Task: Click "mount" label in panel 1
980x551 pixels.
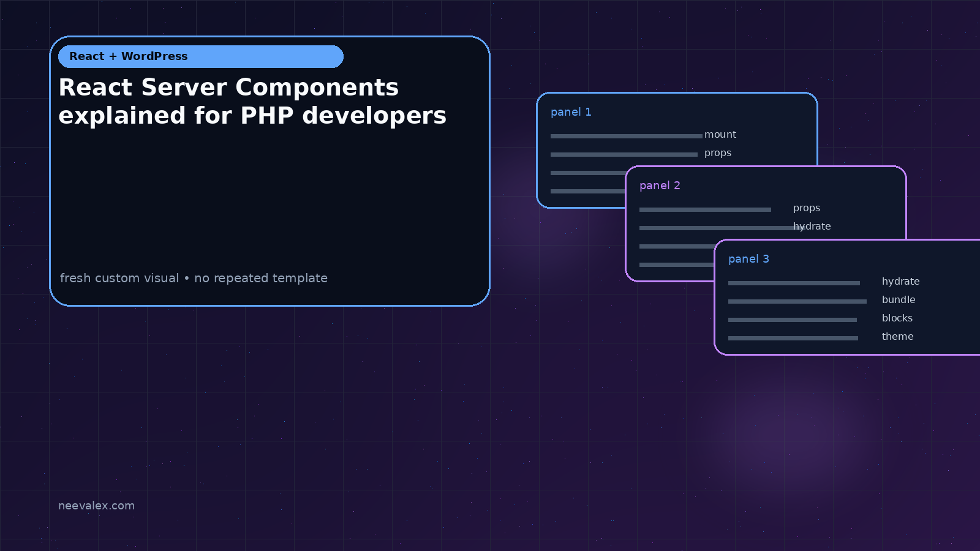Action: point(720,135)
